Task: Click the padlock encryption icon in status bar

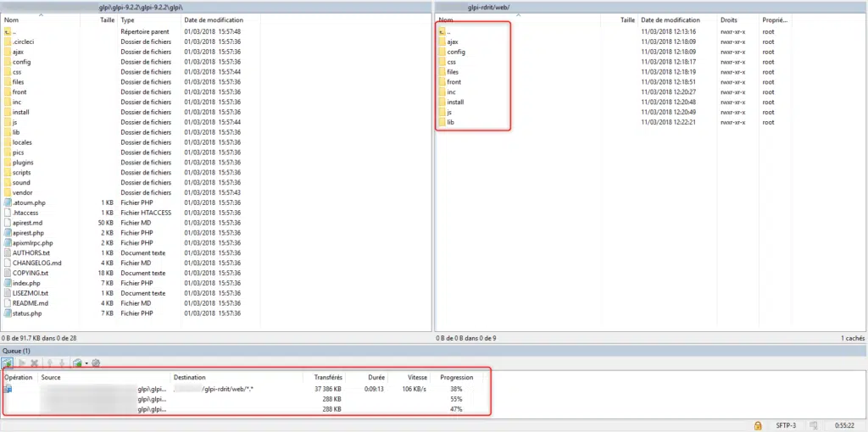Action: pos(758,425)
